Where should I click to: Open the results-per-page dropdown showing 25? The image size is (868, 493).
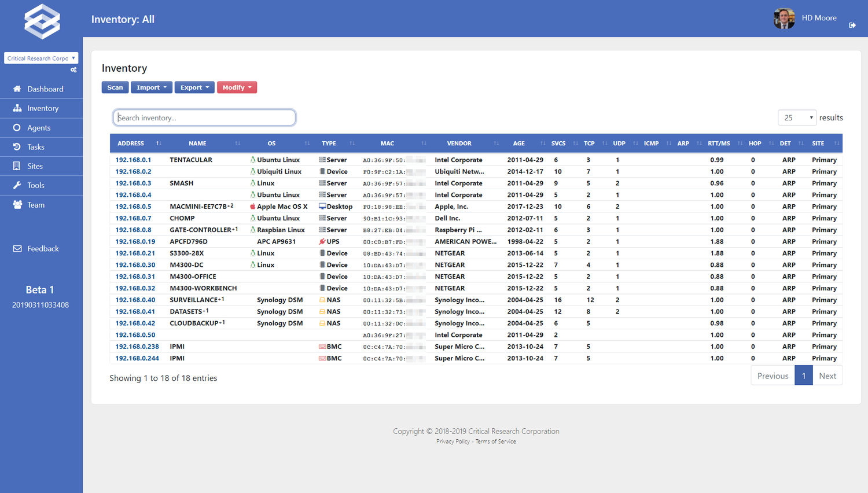tap(797, 117)
